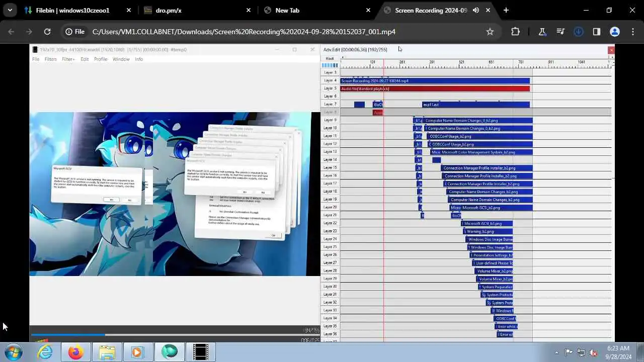Open the Chrome profile avatar
The width and height of the screenshot is (644, 362).
pyautogui.click(x=615, y=32)
